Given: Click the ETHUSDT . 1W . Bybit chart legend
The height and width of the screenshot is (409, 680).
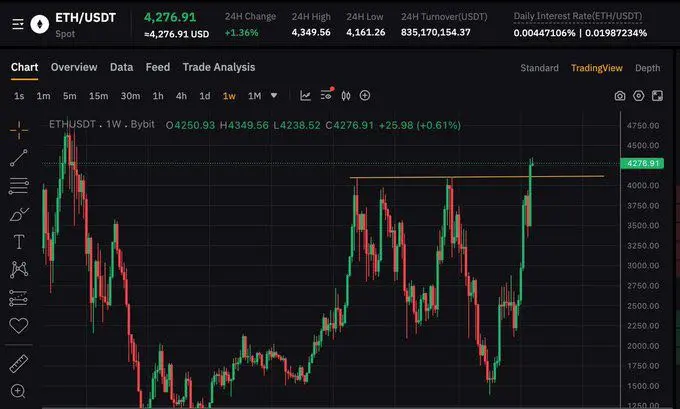Looking at the screenshot, I should click(101, 124).
